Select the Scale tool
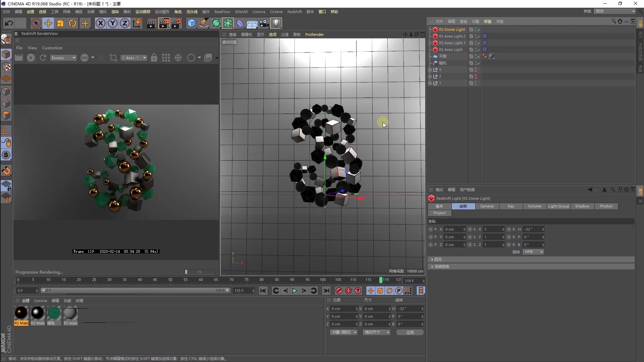Screen dimensions: 644x362 click(x=60, y=23)
